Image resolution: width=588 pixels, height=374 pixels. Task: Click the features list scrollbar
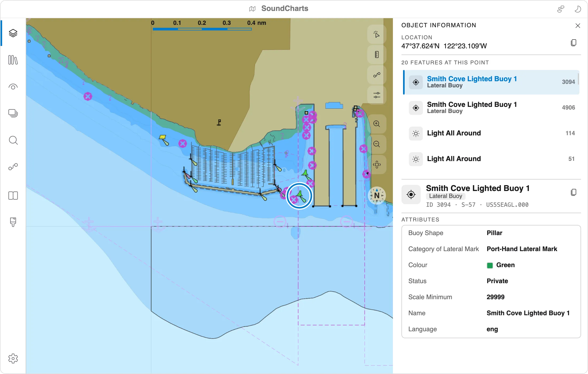pos(578,79)
